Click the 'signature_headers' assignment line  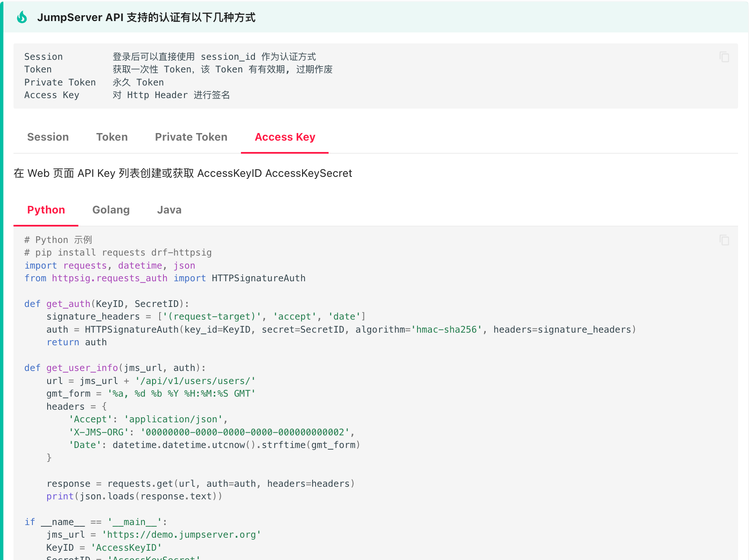tap(206, 317)
